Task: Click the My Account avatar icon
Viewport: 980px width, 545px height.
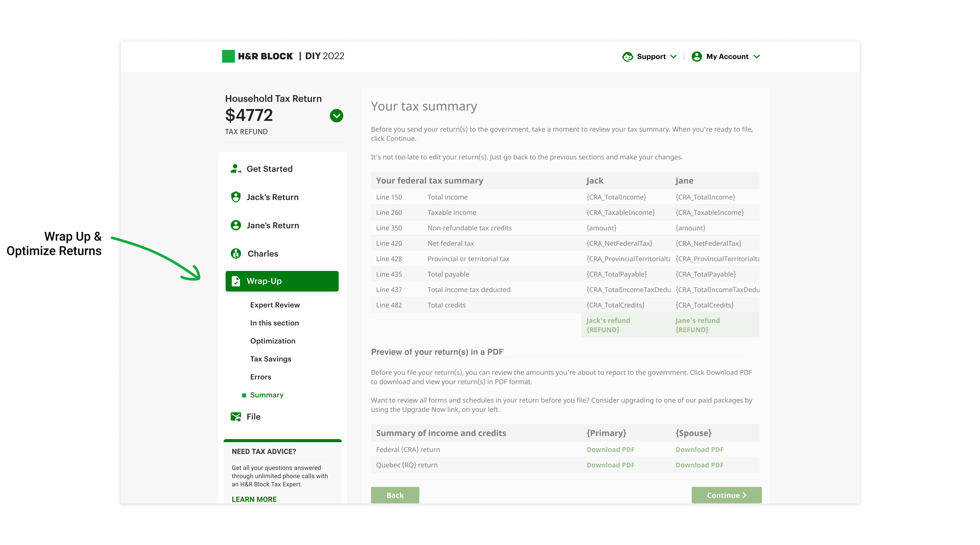Action: pyautogui.click(x=697, y=57)
